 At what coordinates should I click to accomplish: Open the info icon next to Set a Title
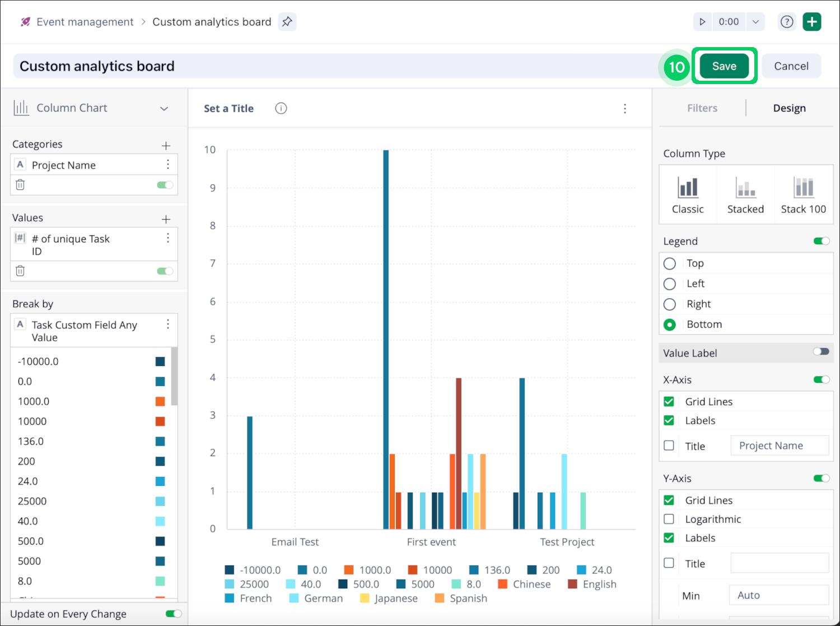pyautogui.click(x=281, y=108)
